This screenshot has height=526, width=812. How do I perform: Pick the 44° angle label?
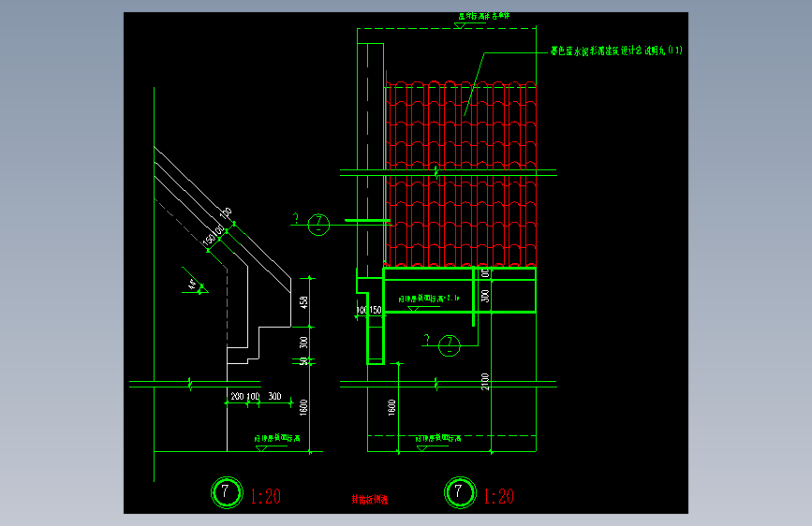point(192,285)
